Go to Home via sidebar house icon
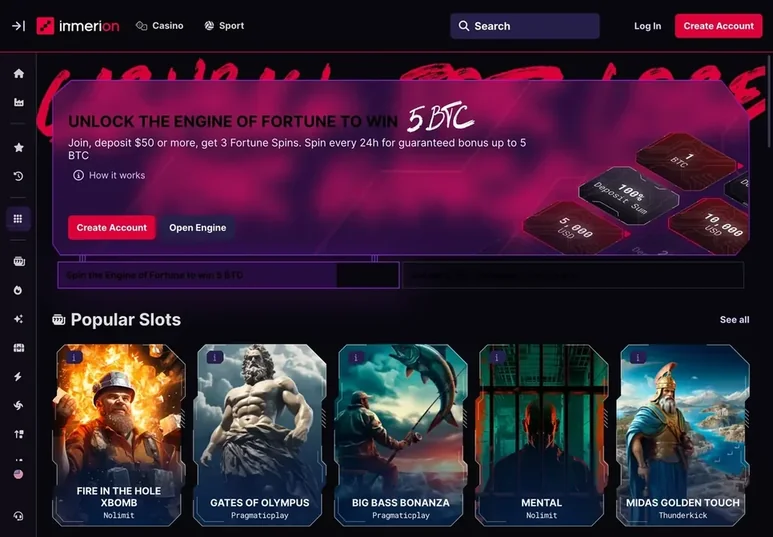 [19, 73]
